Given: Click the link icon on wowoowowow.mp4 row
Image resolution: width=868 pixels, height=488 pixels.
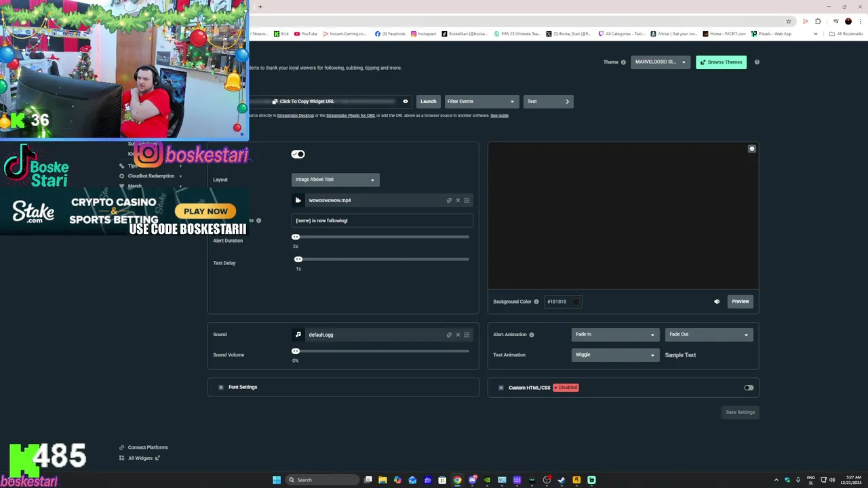Looking at the screenshot, I should click(449, 201).
